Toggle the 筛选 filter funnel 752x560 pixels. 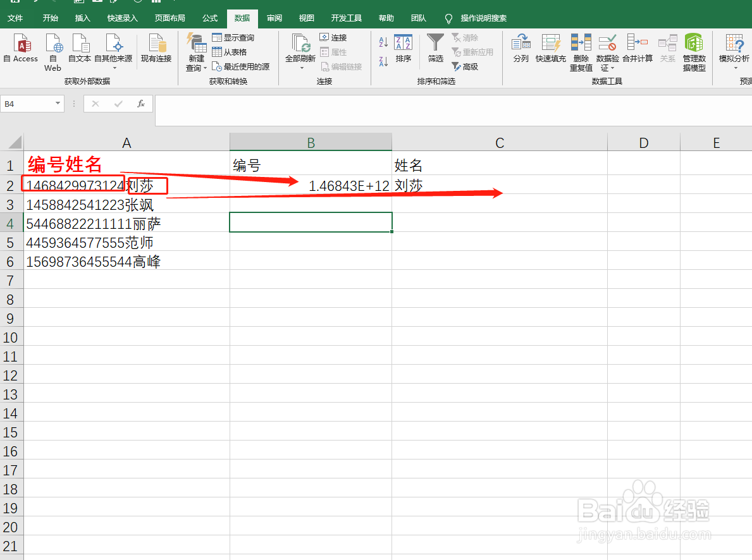[x=436, y=48]
